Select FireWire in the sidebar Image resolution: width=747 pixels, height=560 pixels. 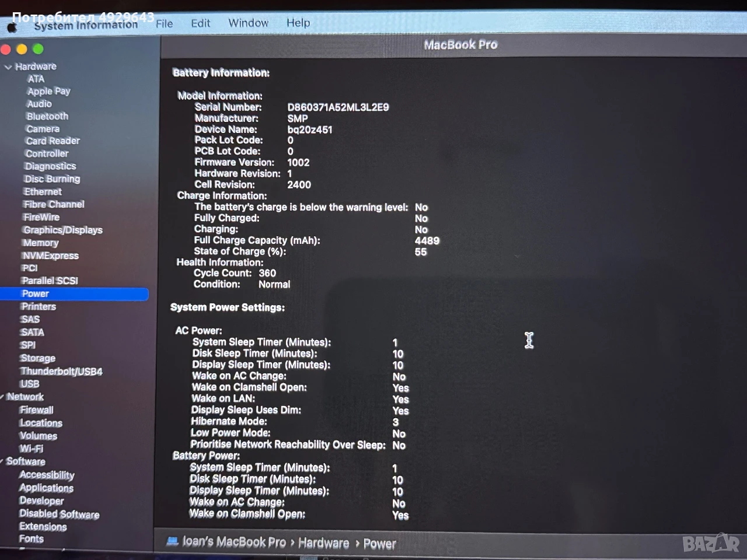click(41, 217)
